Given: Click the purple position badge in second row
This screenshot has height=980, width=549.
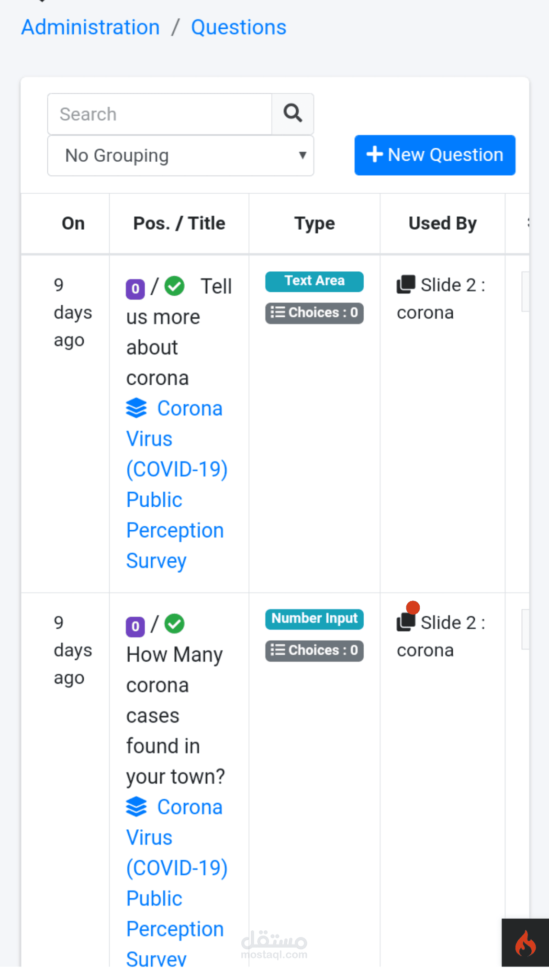Looking at the screenshot, I should point(135,626).
